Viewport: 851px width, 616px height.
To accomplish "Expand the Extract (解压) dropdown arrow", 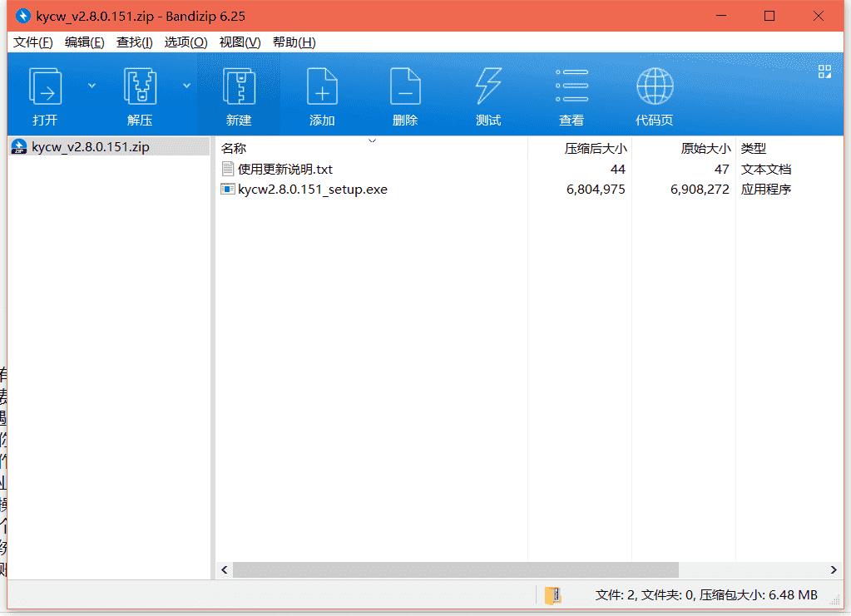I will 186,86.
